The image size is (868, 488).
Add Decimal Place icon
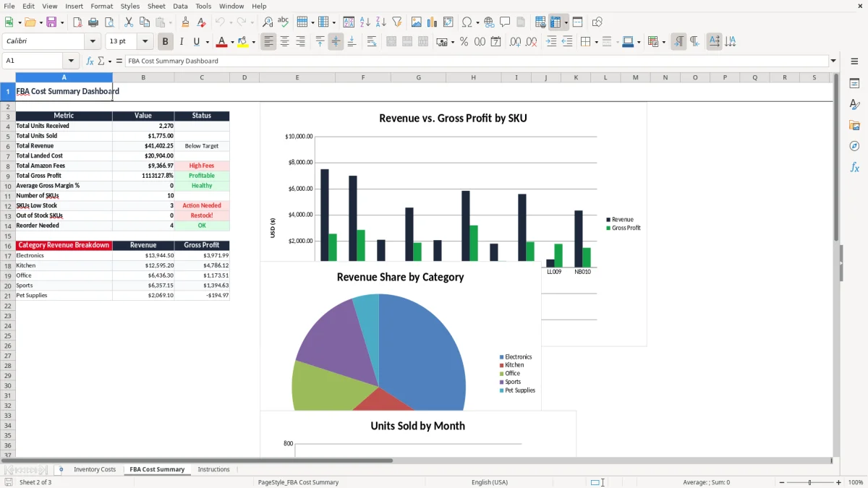515,42
